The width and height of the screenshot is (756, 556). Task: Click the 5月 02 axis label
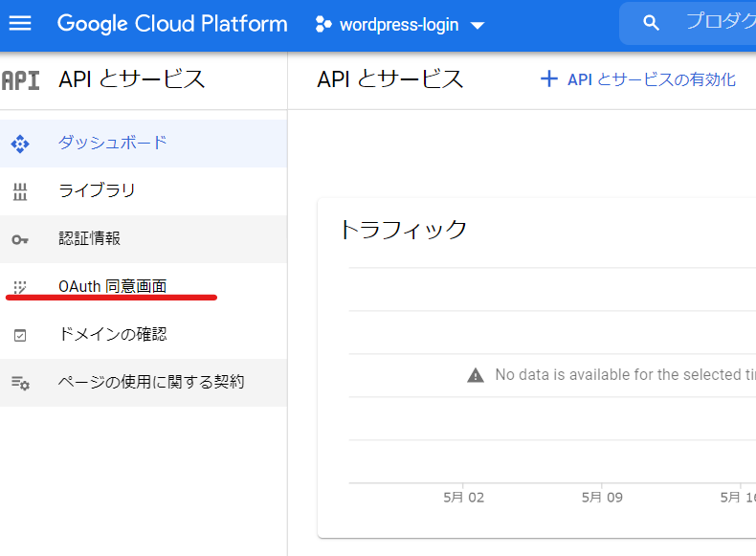pyautogui.click(x=464, y=498)
